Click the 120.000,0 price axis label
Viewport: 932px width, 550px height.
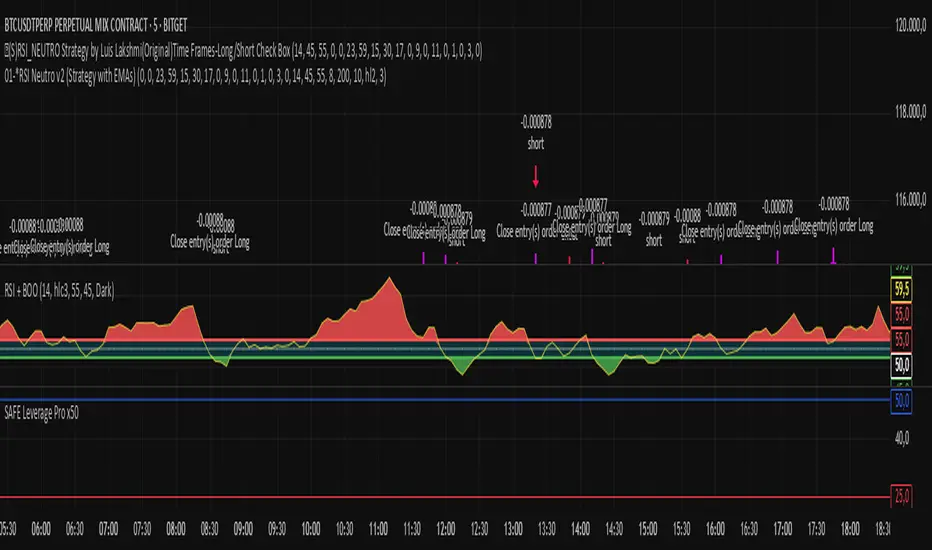(x=911, y=25)
